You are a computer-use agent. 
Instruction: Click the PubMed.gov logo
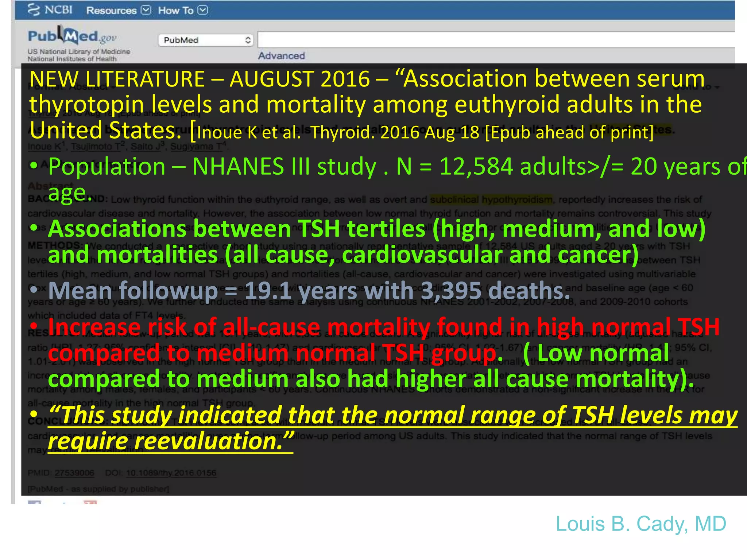[72, 35]
